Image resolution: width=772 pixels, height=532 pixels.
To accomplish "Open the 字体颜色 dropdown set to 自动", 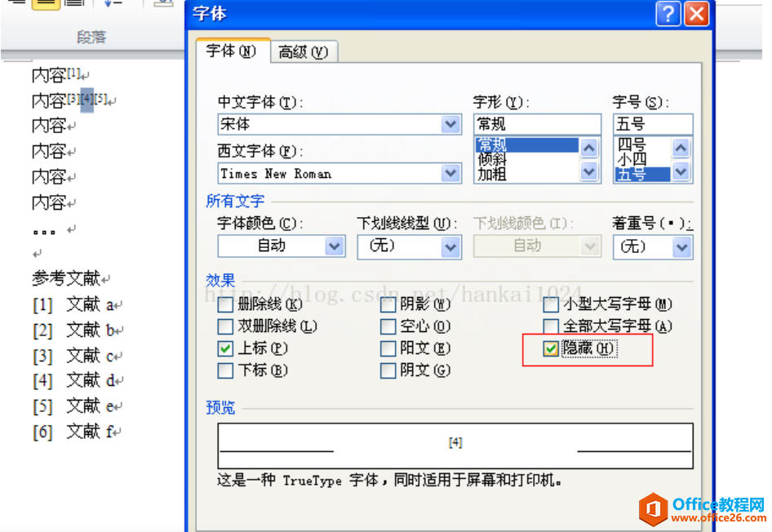I will click(x=335, y=246).
